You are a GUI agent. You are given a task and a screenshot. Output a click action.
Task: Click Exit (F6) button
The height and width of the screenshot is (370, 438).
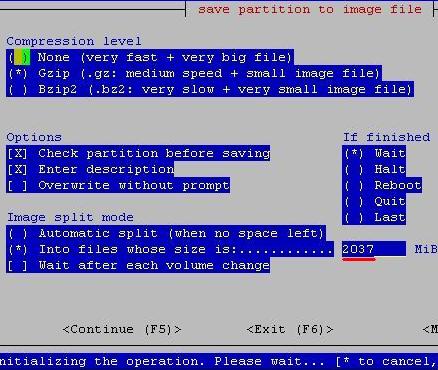coord(290,329)
